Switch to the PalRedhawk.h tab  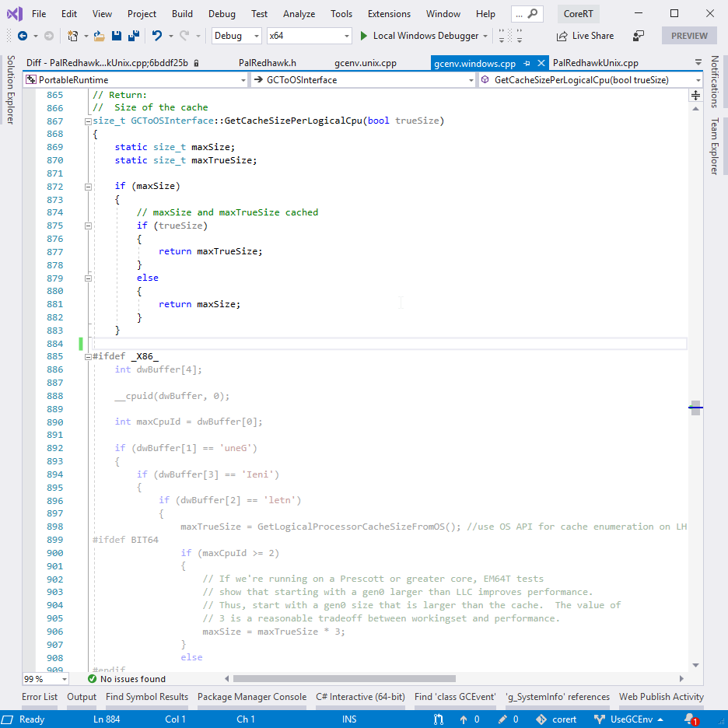[x=267, y=63]
